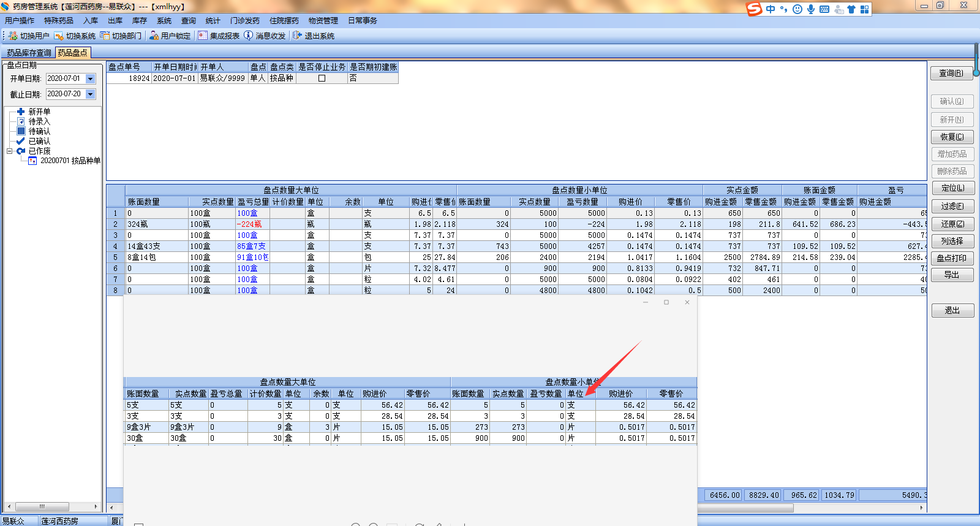Click the 定位(L) button

[x=952, y=188]
